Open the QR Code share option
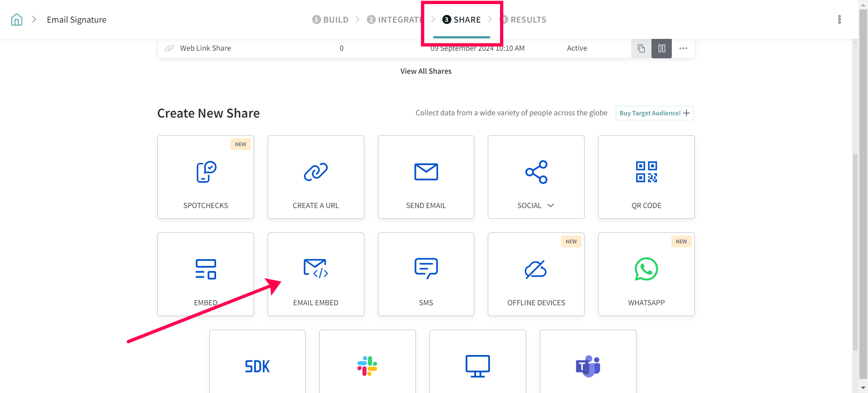Screen dimensions: 868x393 pyautogui.click(x=646, y=177)
